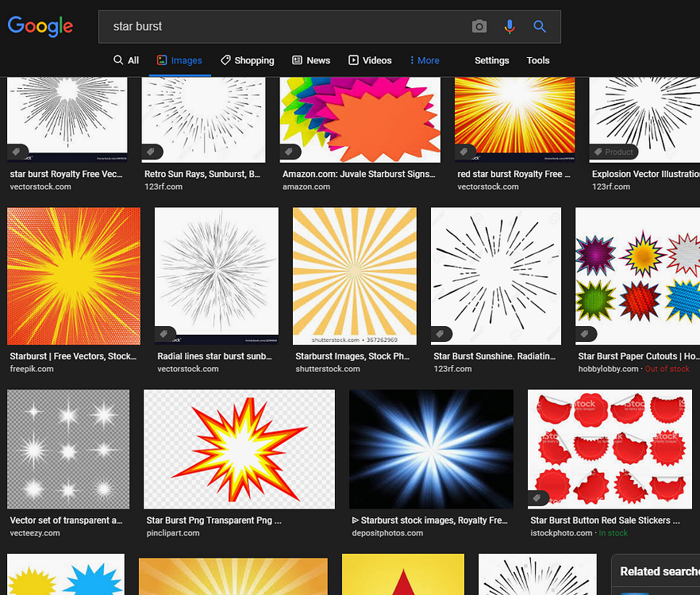Open the Settings menu
Screen dimensions: 700x595
(x=491, y=60)
